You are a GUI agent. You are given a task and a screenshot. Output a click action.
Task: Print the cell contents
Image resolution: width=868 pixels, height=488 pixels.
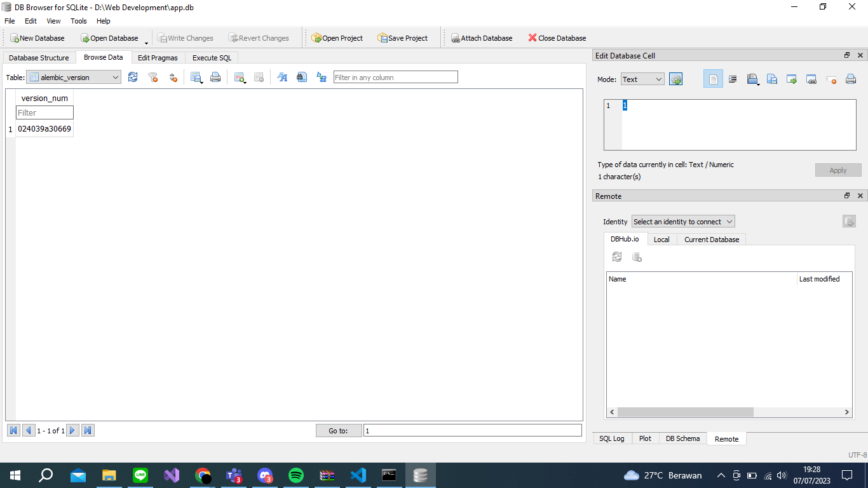(850, 79)
